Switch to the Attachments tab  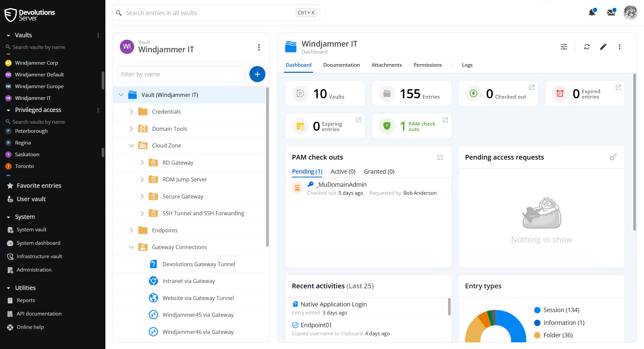386,65
